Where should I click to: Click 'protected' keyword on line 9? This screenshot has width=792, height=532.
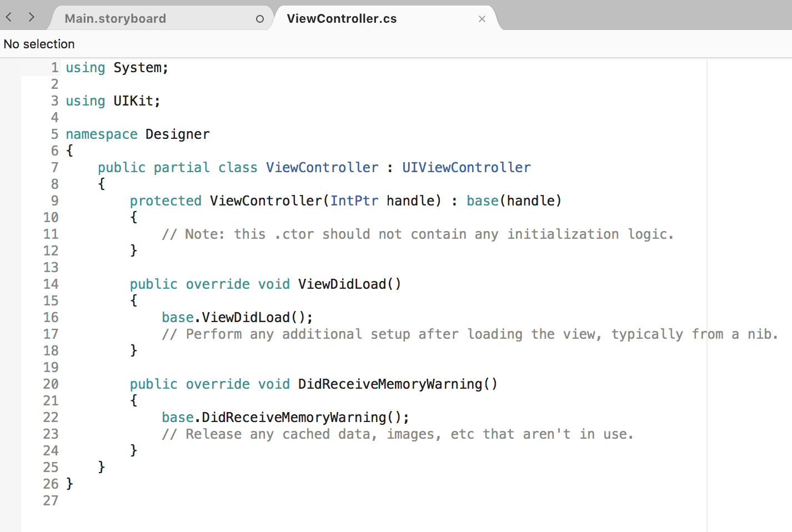tap(166, 201)
